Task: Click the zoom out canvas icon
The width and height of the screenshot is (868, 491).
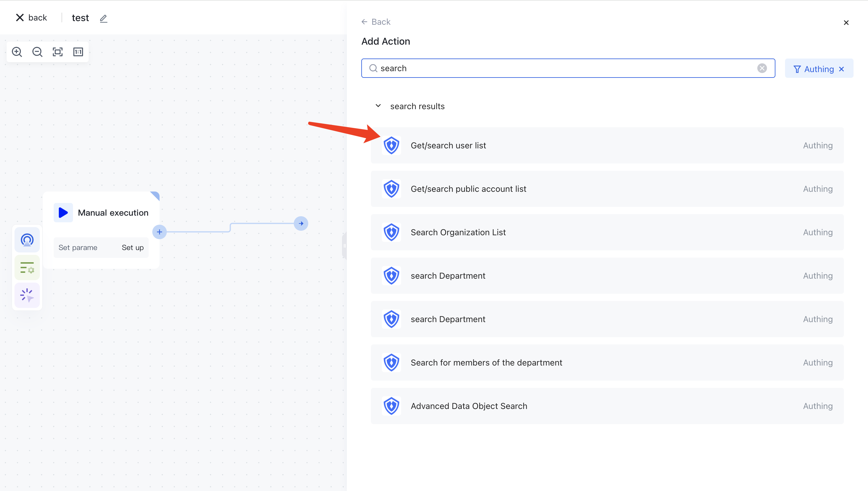Action: (37, 52)
